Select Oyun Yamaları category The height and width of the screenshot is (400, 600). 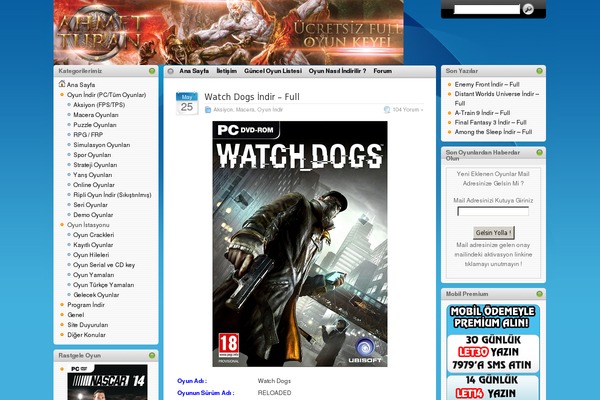click(x=94, y=275)
